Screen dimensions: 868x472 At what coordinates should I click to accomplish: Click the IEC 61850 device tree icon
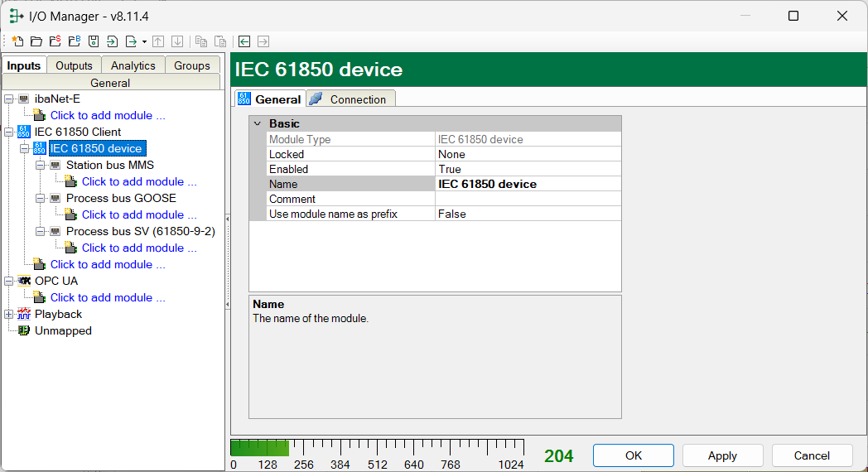pos(39,148)
